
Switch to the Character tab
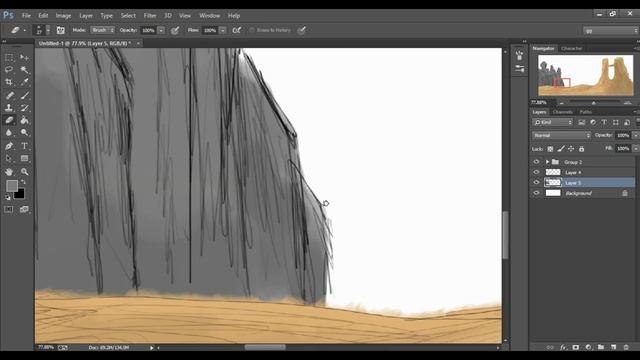click(571, 48)
